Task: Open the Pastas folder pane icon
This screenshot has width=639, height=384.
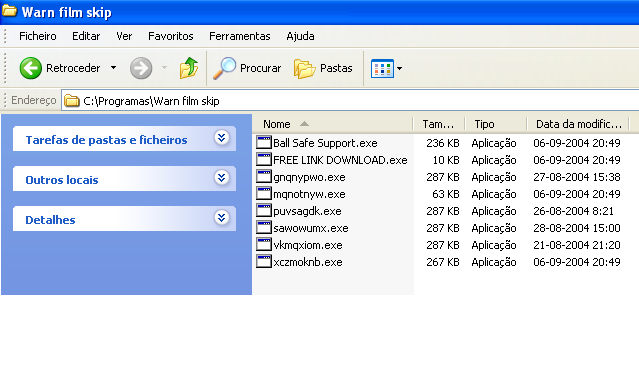Action: point(304,68)
